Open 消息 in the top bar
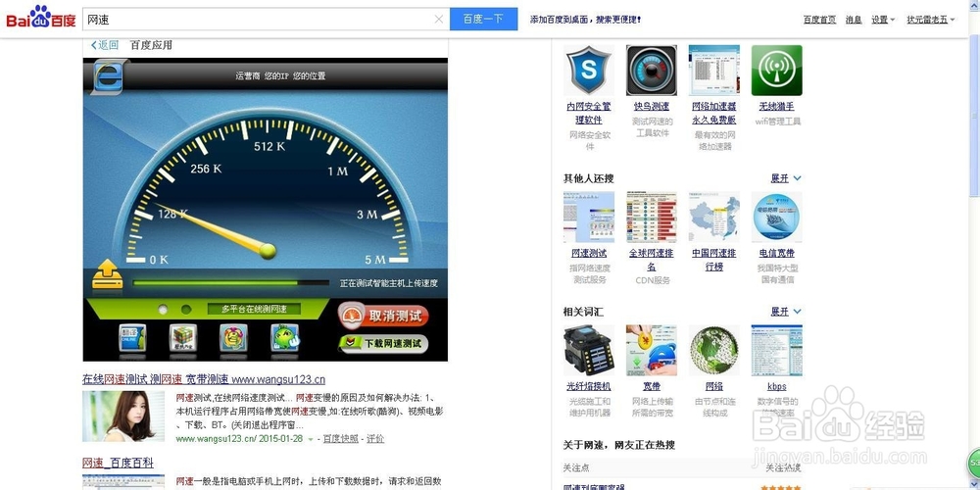Image resolution: width=980 pixels, height=490 pixels. 854,20
